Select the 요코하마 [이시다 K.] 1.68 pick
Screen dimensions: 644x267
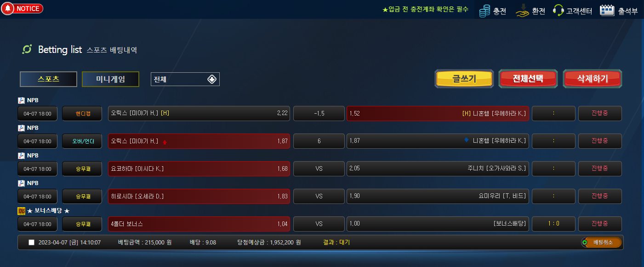click(x=199, y=169)
